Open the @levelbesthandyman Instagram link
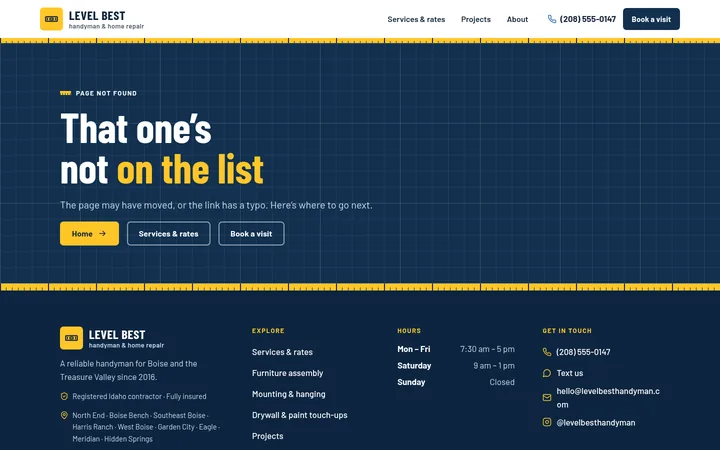 pyautogui.click(x=596, y=422)
